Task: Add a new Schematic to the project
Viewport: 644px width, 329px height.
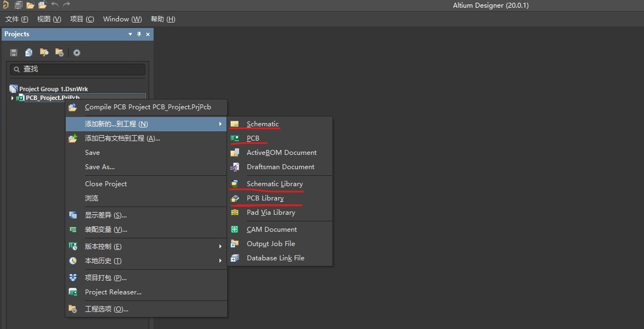Action: pyautogui.click(x=280, y=124)
